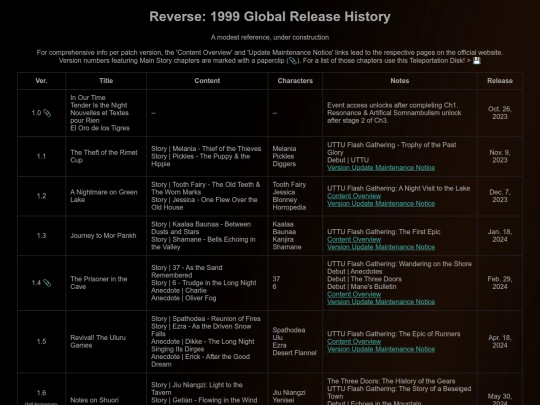This screenshot has width=540, height=405.
Task: Open version 1.4 Content Overview link
Action: coord(354,294)
